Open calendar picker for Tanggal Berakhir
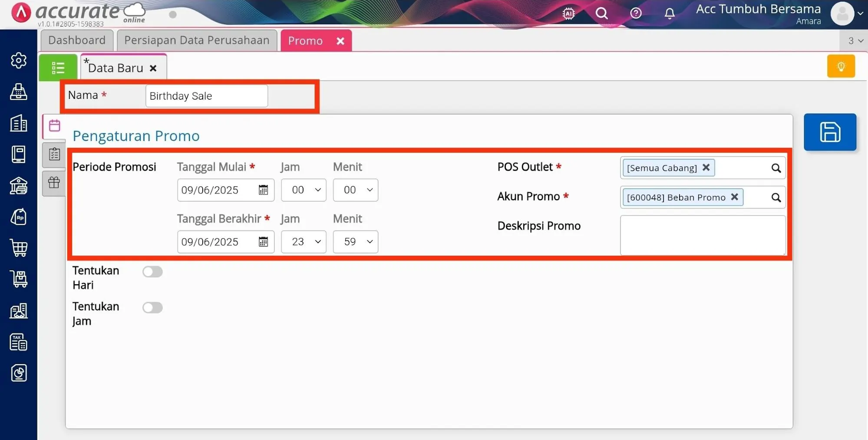 pyautogui.click(x=263, y=242)
